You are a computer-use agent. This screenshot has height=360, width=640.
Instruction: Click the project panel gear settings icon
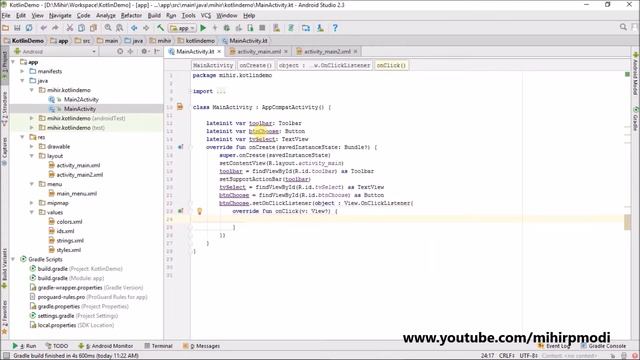tap(144, 51)
